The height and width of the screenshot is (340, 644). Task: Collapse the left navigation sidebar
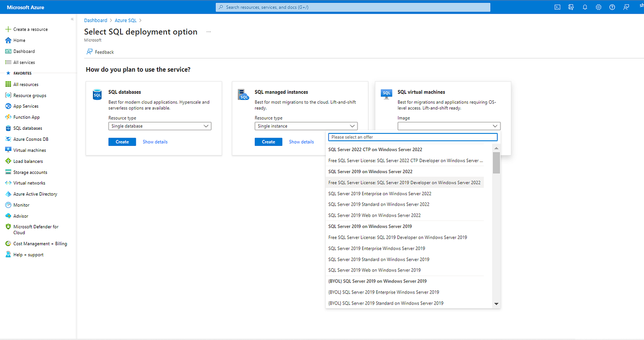(72, 19)
